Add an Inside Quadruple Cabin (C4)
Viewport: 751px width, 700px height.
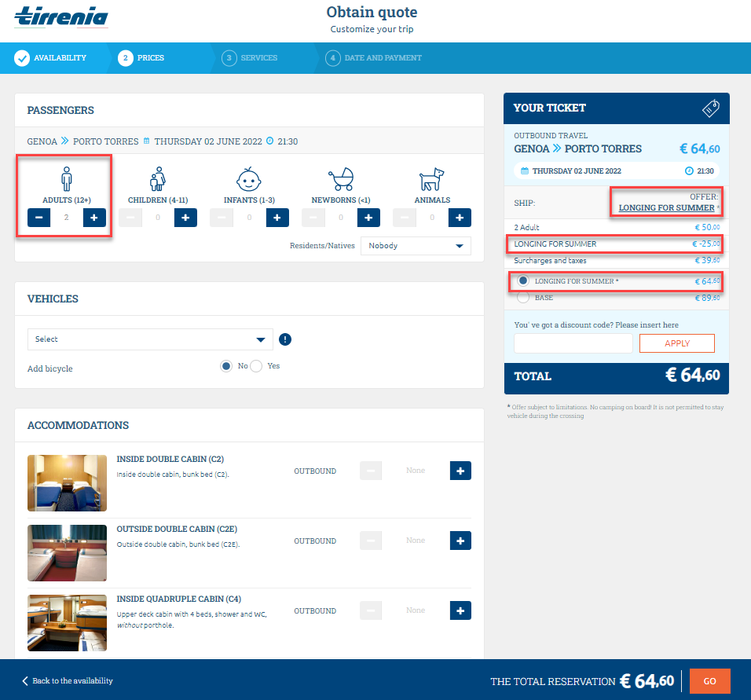pyautogui.click(x=460, y=611)
